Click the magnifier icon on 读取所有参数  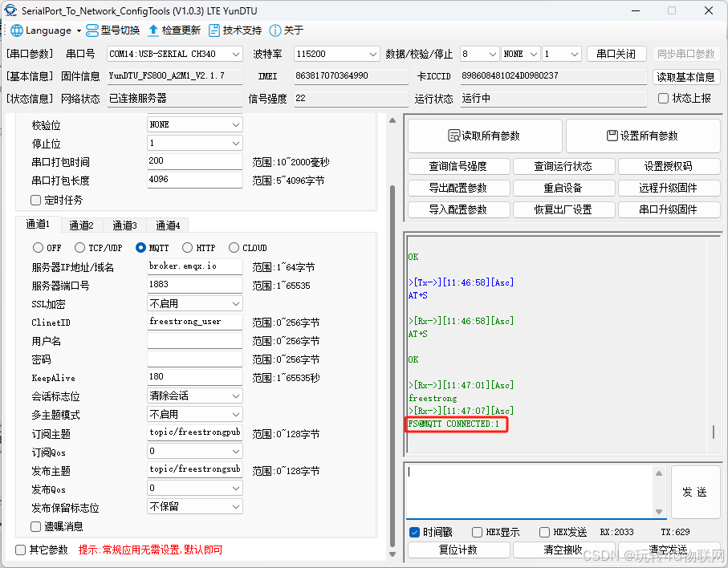[453, 136]
